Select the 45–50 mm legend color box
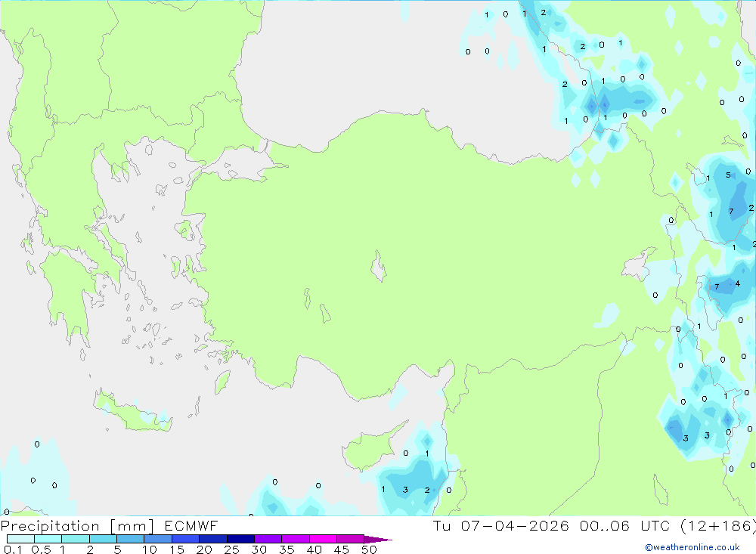756x554 pixels. (x=350, y=539)
